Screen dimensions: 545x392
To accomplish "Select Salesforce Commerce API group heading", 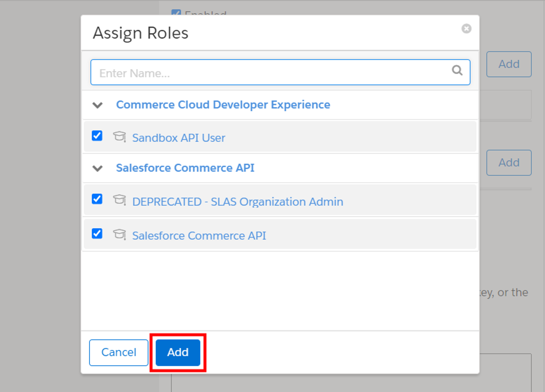I will coord(185,168).
